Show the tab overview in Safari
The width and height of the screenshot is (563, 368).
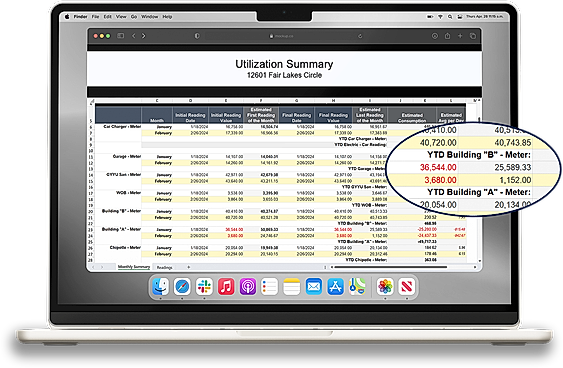[473, 36]
